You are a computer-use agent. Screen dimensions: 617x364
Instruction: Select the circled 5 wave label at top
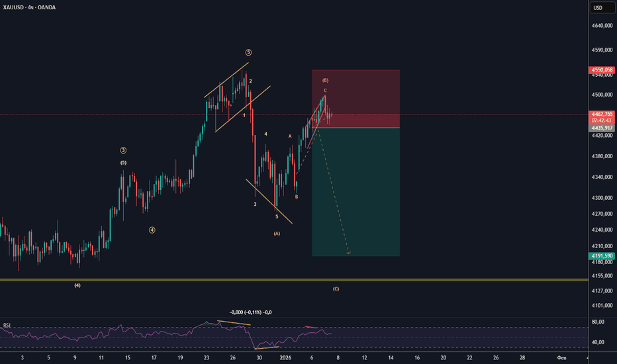pos(248,52)
